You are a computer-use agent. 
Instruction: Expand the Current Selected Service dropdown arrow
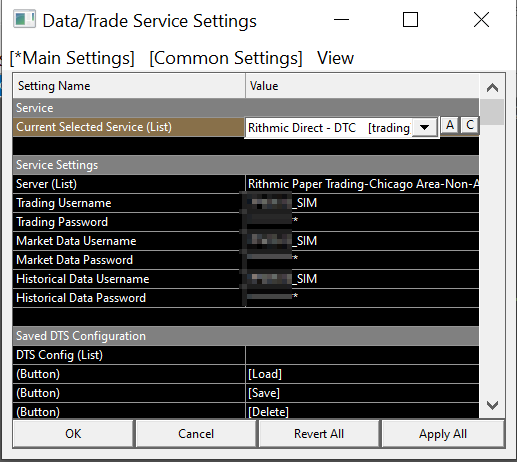point(424,127)
